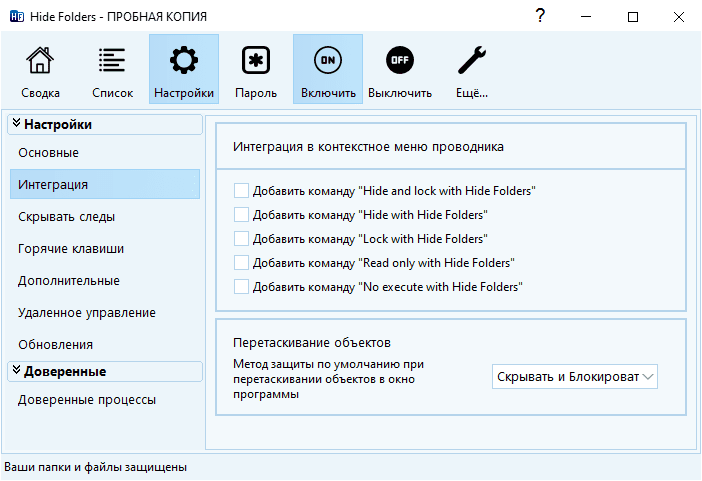This screenshot has height=481, width=702.
Task: Open Дополнительные settings page
Action: pyautogui.click(x=105, y=281)
